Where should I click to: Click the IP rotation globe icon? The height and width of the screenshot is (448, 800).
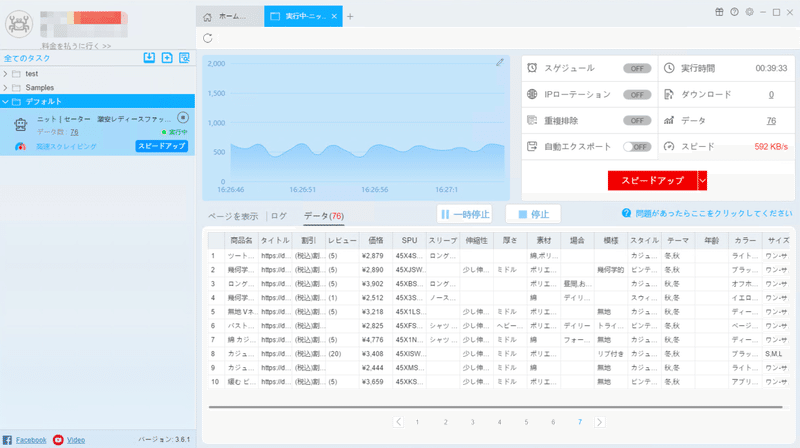pos(532,94)
